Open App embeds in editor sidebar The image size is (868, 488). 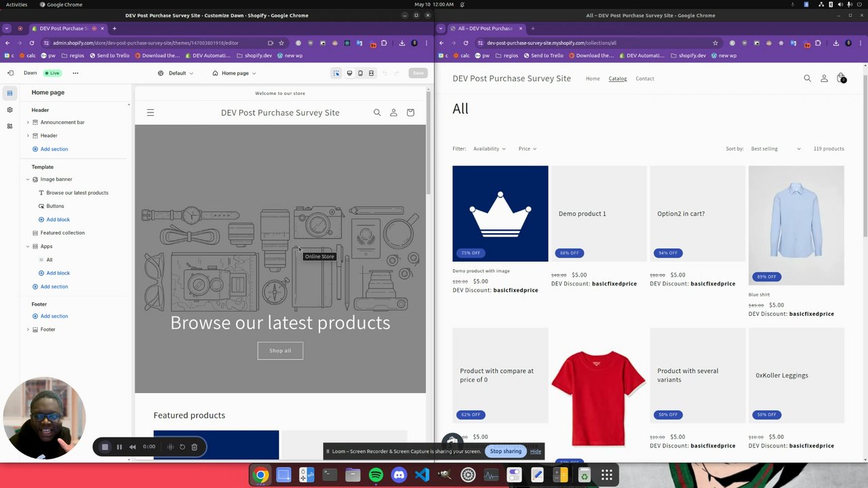(9, 126)
